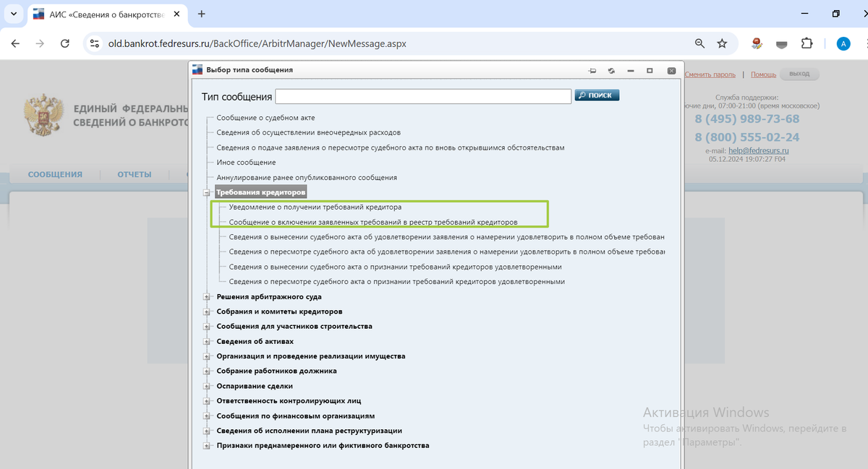Select Сведения о пересмотре акта о признании требований
The image size is (868, 469).
coord(396,282)
